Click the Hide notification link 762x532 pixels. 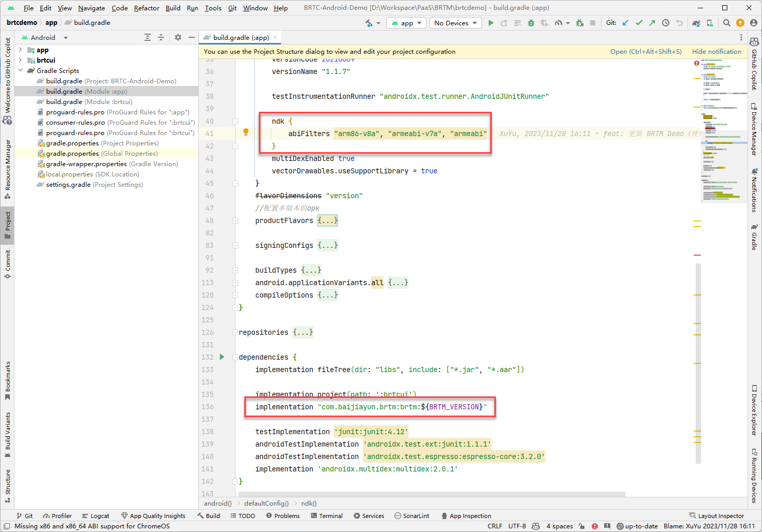click(716, 51)
